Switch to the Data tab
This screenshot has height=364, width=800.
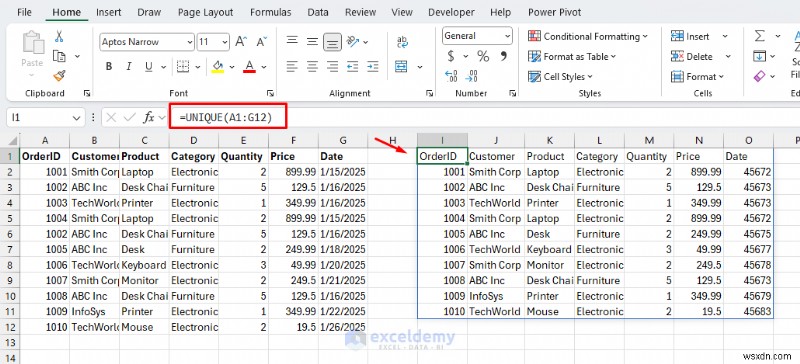pyautogui.click(x=318, y=12)
